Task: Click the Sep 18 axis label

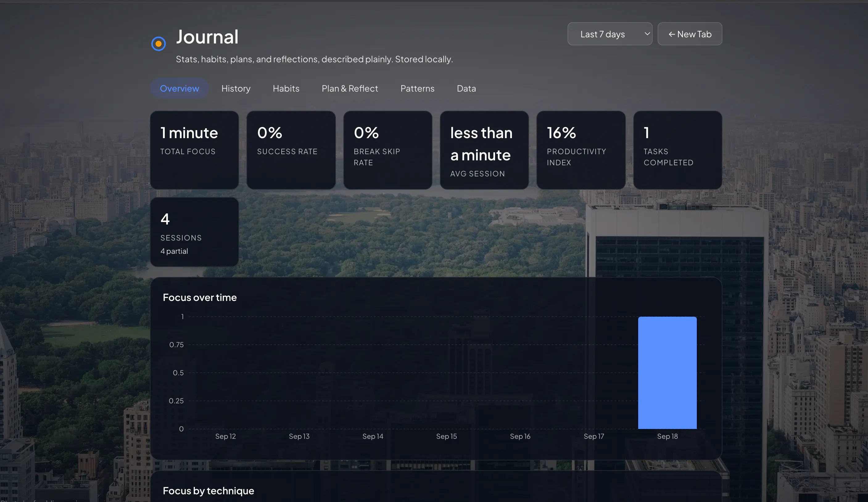Action: tap(667, 437)
